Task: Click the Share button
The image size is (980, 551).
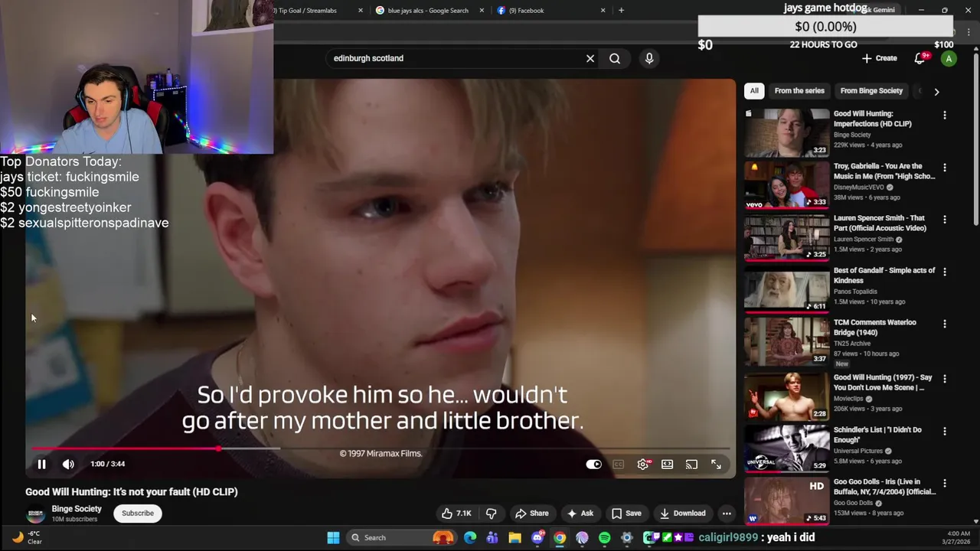Action: [x=532, y=514]
